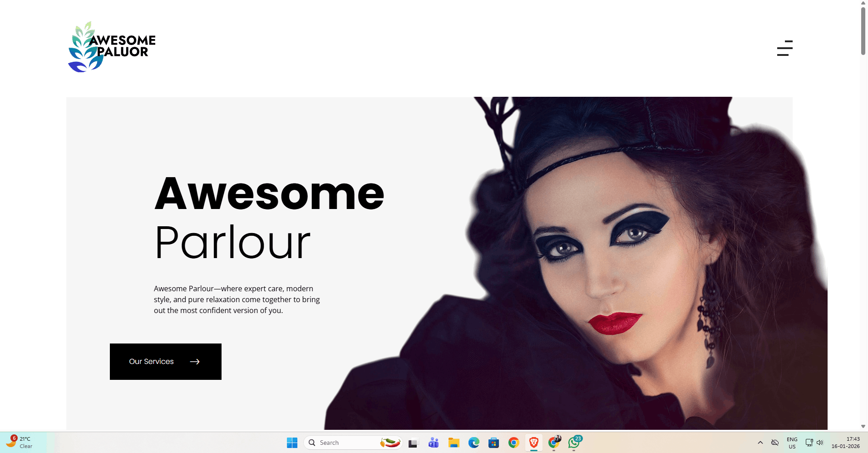The image size is (868, 453).
Task: Open File Explorer from the taskbar
Action: 454,443
